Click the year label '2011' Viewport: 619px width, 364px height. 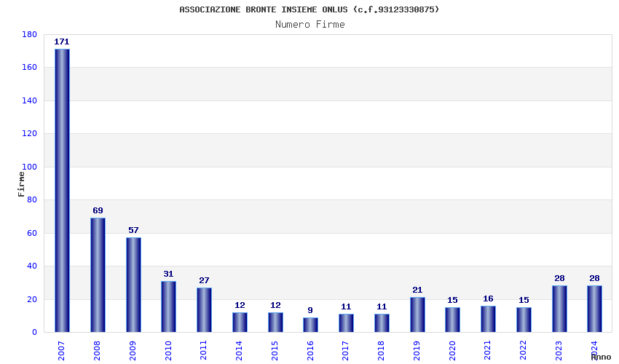(x=203, y=351)
